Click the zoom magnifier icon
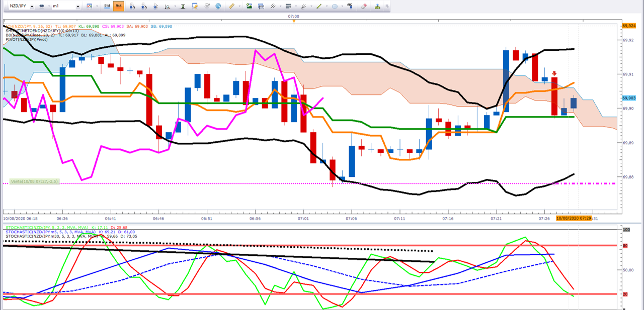 [167, 7]
